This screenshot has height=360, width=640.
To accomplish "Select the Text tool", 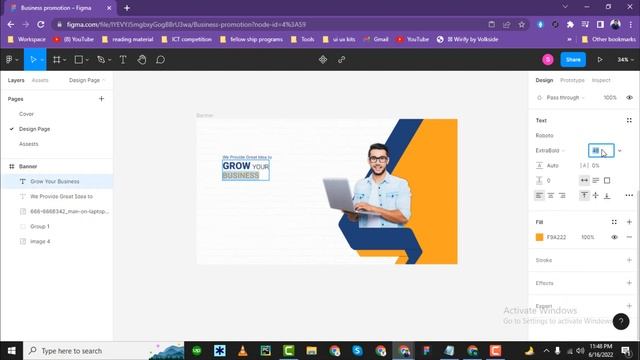I will 122,60.
